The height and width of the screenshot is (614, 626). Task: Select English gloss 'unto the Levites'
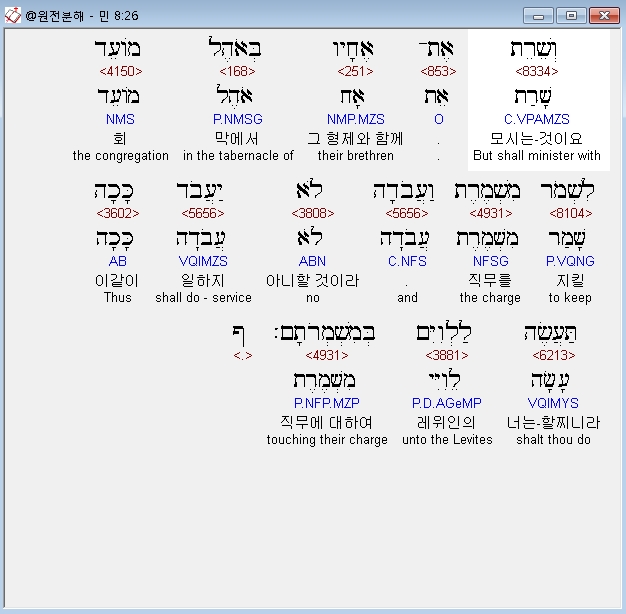pos(447,440)
